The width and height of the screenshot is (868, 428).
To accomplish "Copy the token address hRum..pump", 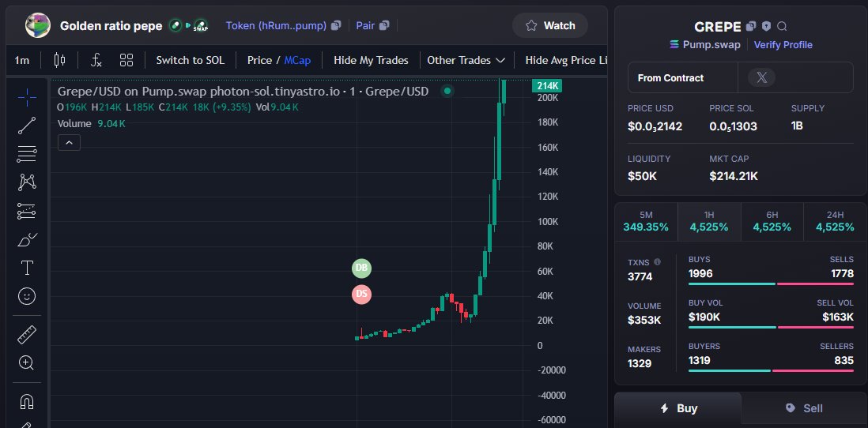I will (x=336, y=25).
